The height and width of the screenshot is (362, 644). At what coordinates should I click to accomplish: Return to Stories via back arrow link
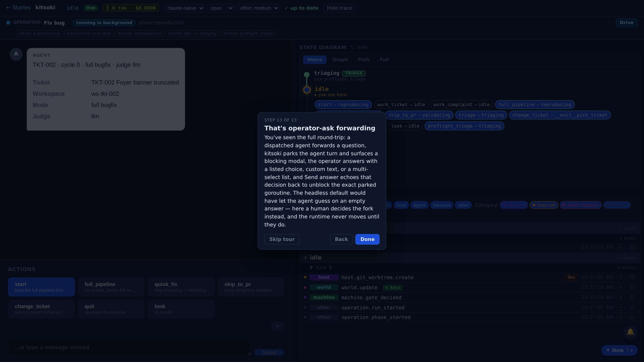point(18,7)
